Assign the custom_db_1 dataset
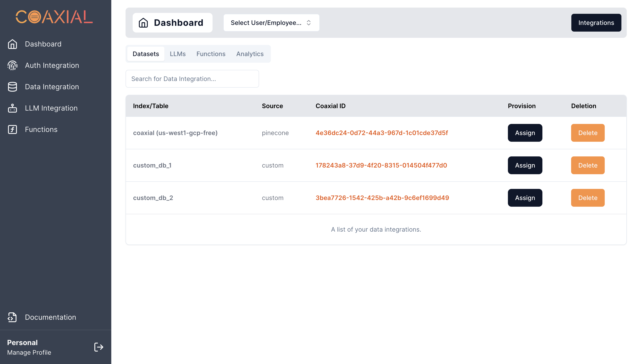641x364 pixels. click(x=525, y=165)
